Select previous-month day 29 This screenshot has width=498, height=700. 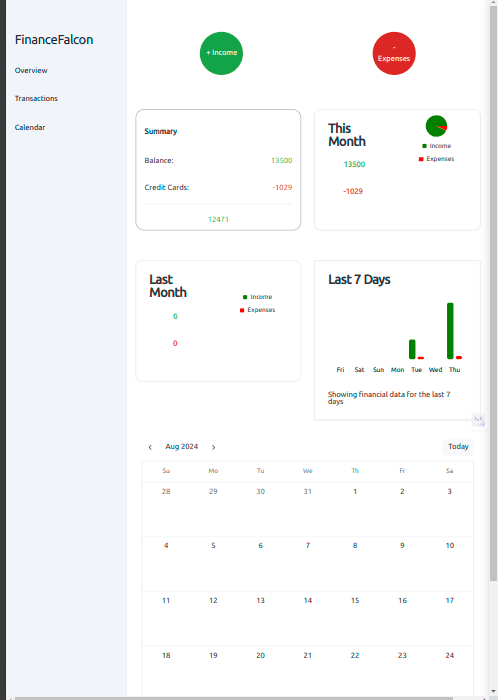pos(213,491)
